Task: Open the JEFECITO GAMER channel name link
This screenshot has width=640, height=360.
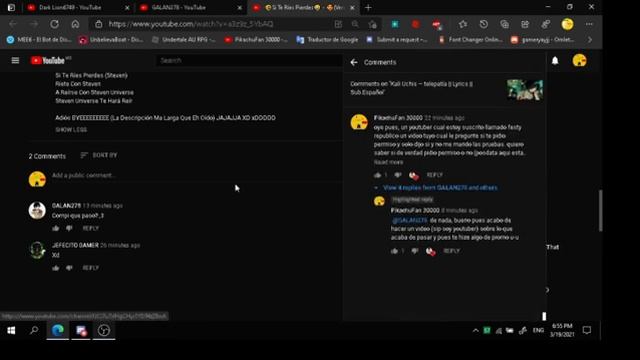Action: (x=75, y=245)
